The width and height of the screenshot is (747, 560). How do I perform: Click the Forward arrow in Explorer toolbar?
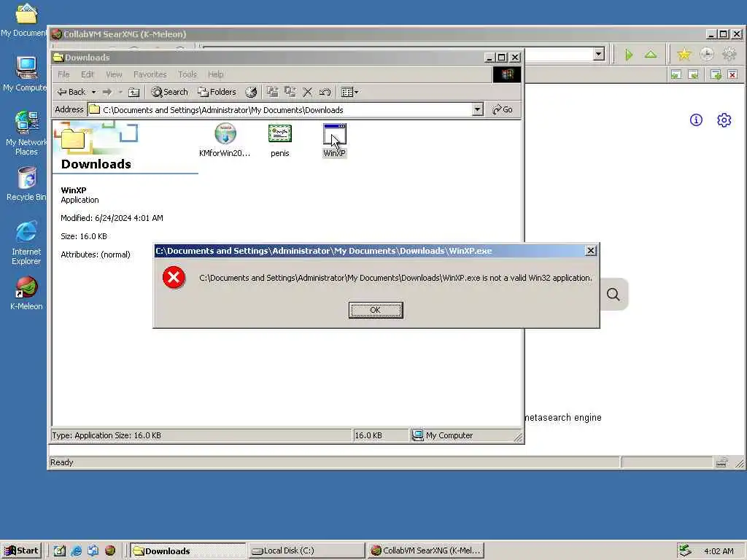pos(107,92)
